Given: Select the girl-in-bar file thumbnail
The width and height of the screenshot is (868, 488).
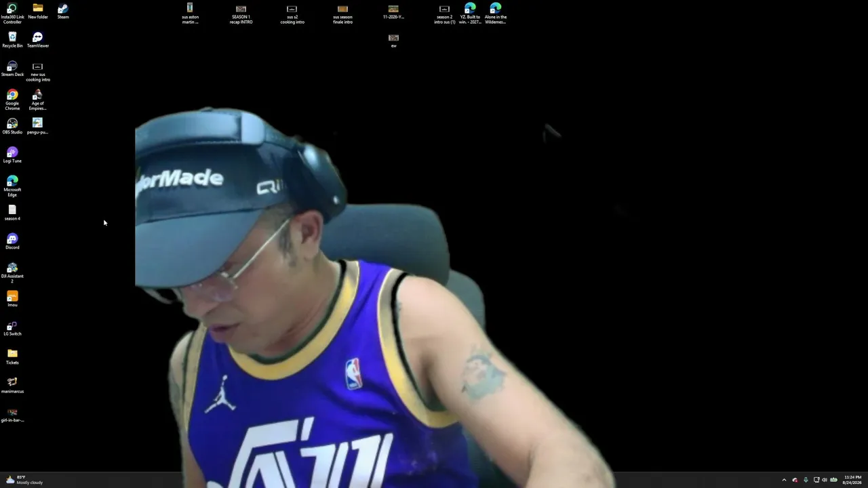Looking at the screenshot, I should (12, 415).
